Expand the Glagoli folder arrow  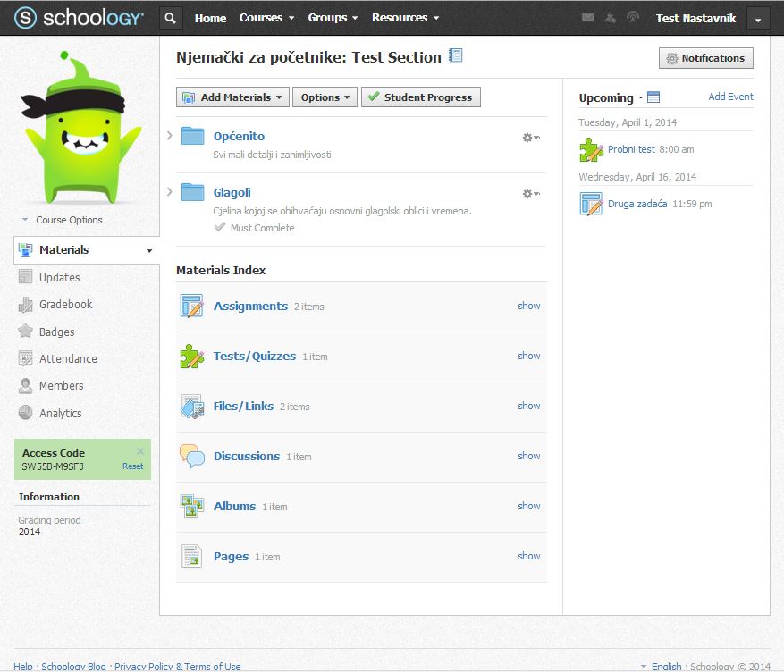(x=170, y=192)
